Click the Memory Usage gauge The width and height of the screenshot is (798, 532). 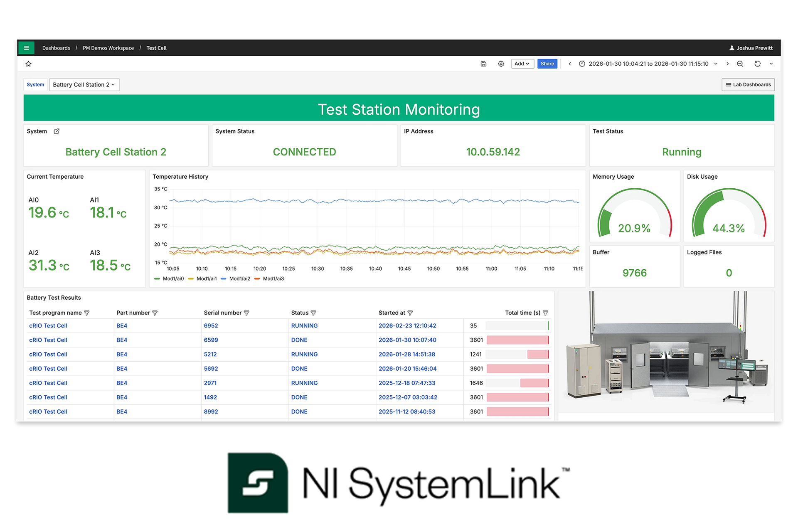634,213
